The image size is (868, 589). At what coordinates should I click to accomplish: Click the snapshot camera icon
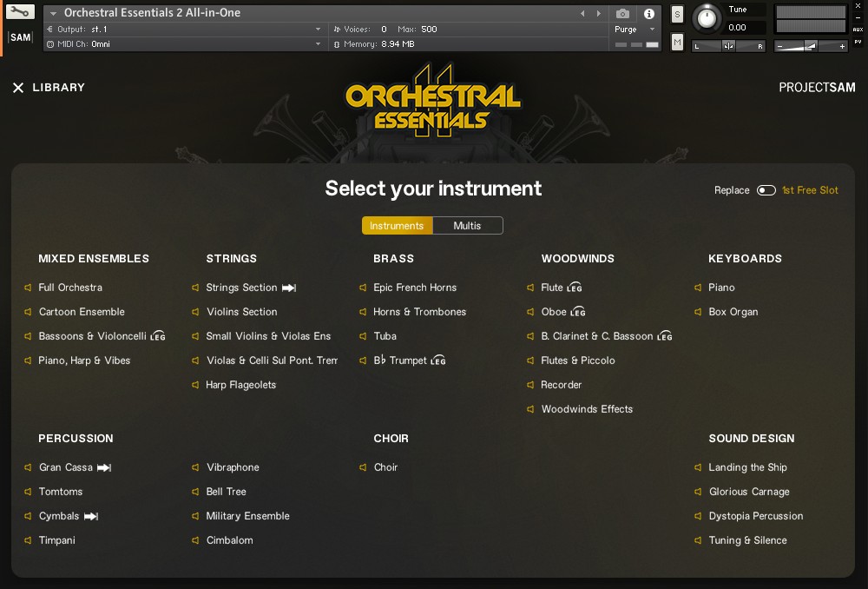click(622, 14)
